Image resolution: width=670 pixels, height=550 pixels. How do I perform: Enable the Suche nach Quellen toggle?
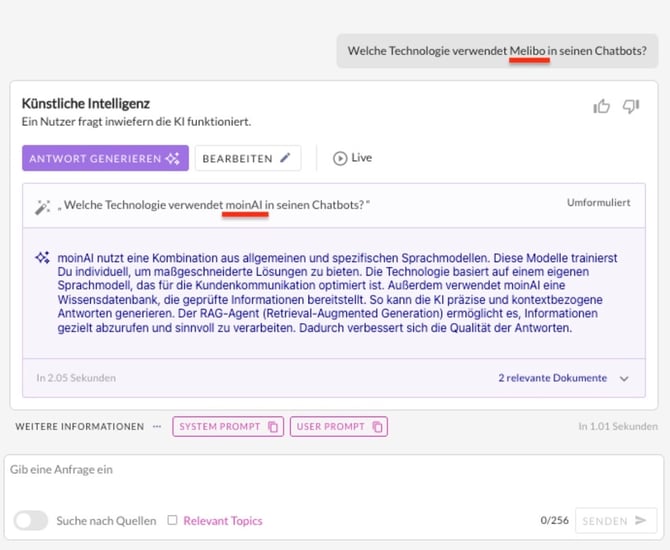(31, 520)
